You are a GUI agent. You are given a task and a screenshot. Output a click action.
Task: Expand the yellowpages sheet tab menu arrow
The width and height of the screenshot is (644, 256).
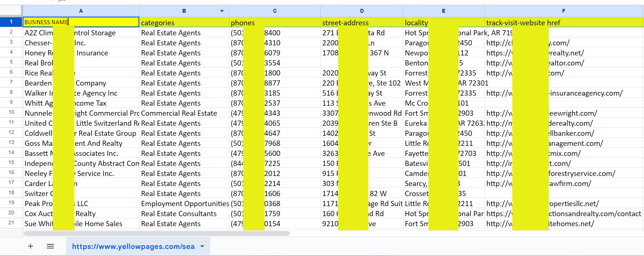(x=202, y=246)
